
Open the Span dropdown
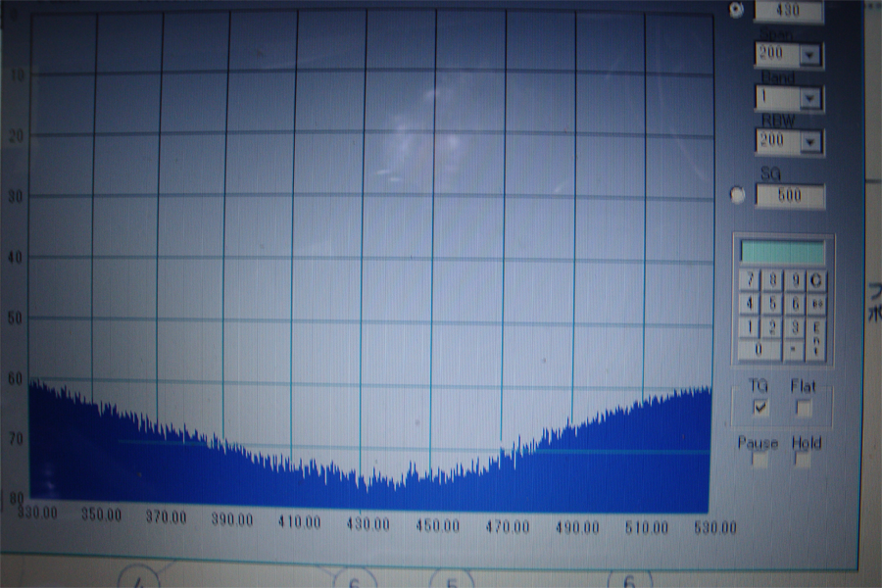pos(809,56)
